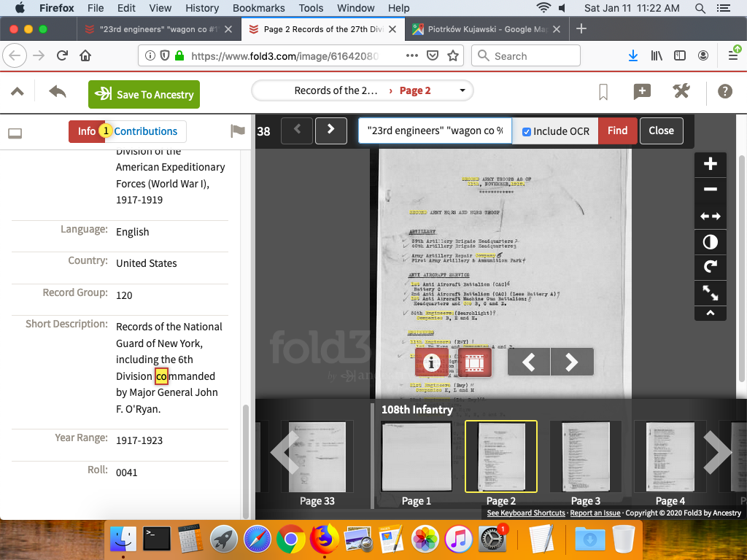Click the fit-to-width arrows icon

click(x=710, y=216)
